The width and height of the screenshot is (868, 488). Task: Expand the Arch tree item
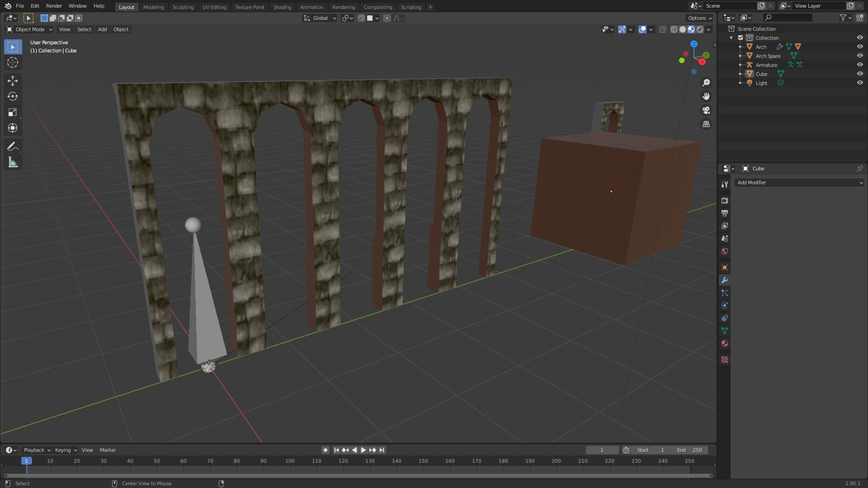coord(741,47)
